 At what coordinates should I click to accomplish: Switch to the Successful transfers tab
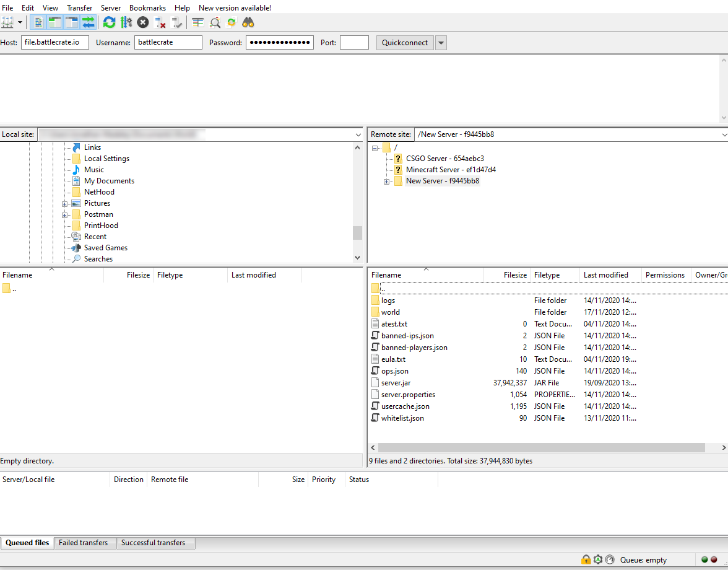point(154,543)
